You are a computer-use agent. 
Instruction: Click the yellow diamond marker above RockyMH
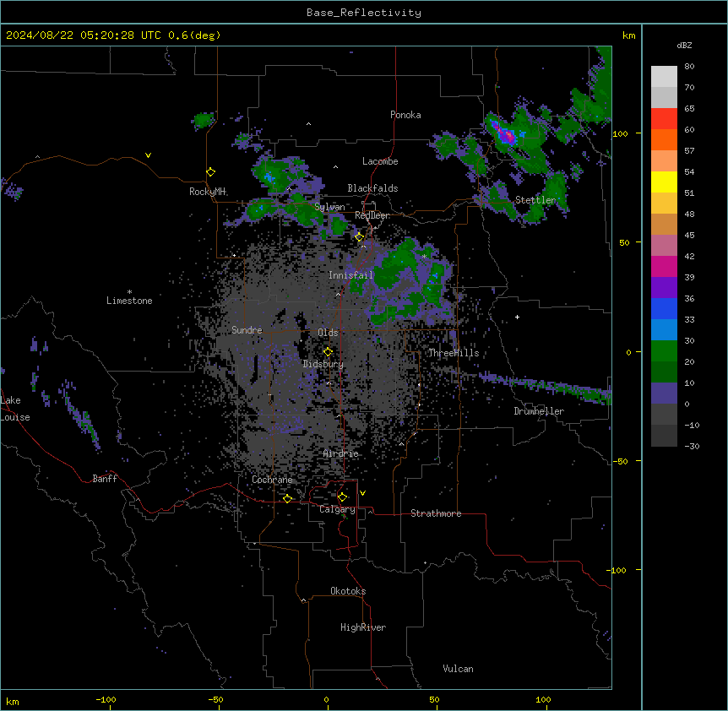[x=210, y=172]
